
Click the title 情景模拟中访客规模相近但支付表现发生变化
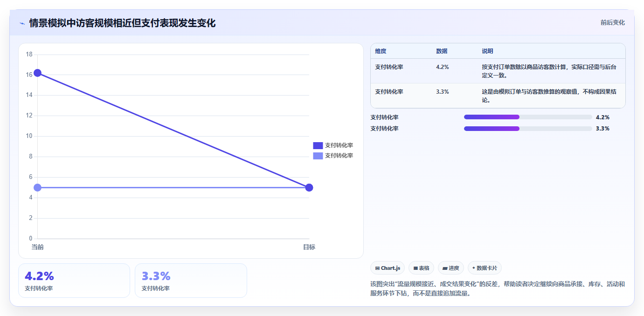coord(122,23)
